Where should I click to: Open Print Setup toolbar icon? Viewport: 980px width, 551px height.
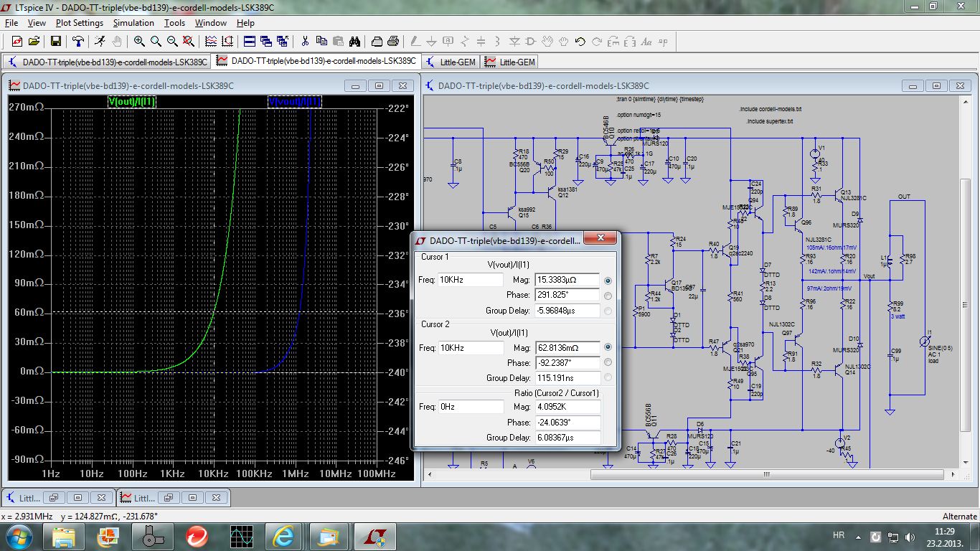click(x=377, y=41)
